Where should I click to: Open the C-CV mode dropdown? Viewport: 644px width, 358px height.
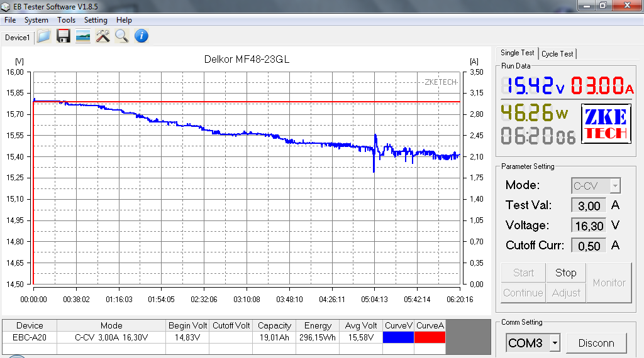[615, 186]
